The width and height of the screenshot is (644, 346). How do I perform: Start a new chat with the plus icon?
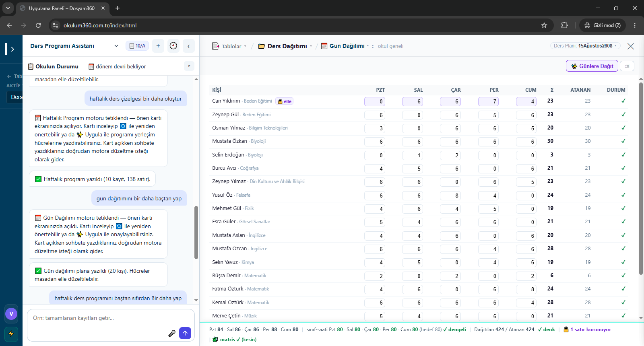158,46
